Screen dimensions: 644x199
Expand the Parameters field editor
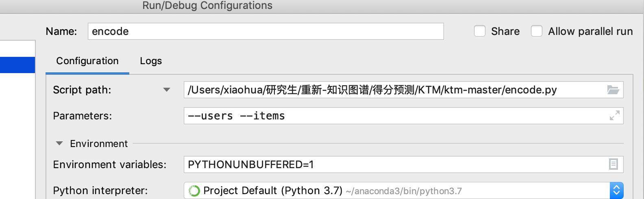click(x=614, y=116)
